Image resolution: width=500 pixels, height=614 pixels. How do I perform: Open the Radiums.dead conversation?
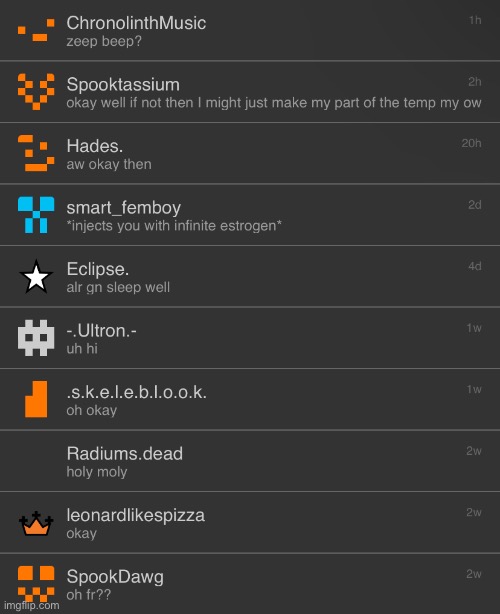(250, 461)
